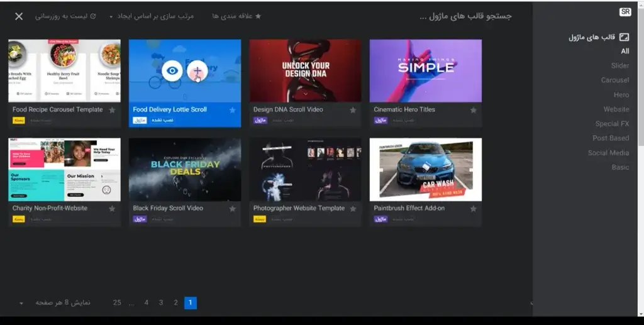Click the Design DNA Scroll Video title
This screenshot has height=325, width=644.
288,109
